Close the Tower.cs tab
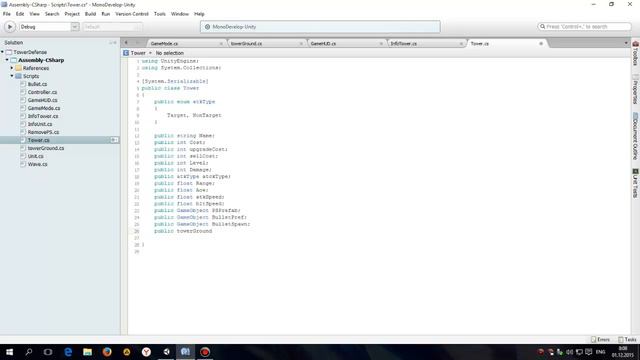Screen dimensions: 640x360 [541, 44]
